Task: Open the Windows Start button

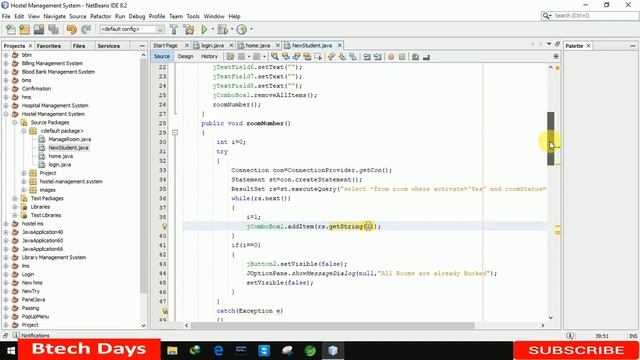Action: pyautogui.click(x=11, y=351)
